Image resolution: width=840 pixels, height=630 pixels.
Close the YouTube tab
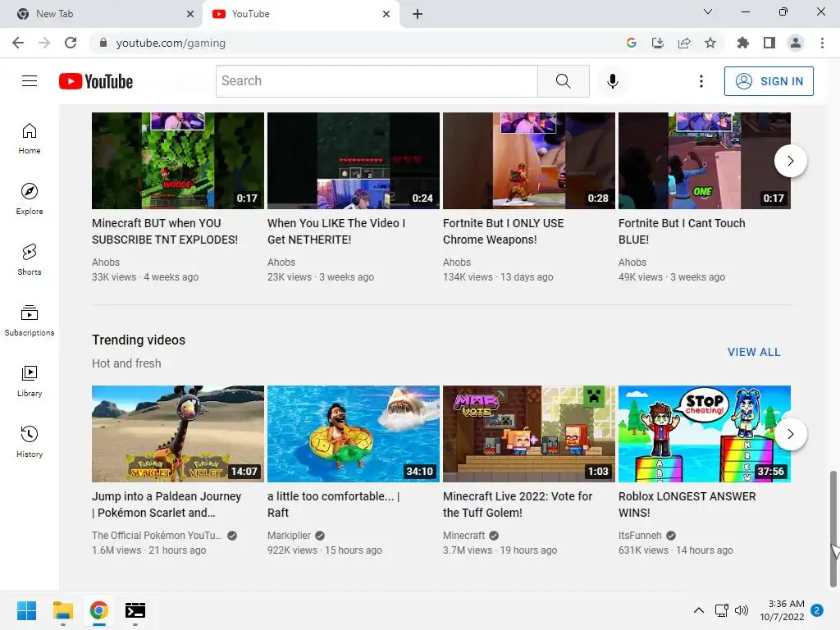point(386,14)
